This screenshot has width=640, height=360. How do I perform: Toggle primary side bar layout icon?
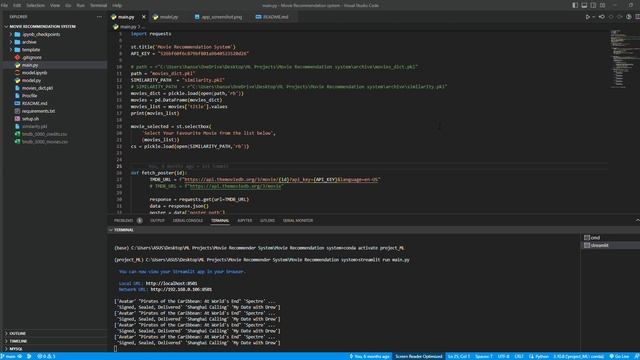click(x=575, y=5)
